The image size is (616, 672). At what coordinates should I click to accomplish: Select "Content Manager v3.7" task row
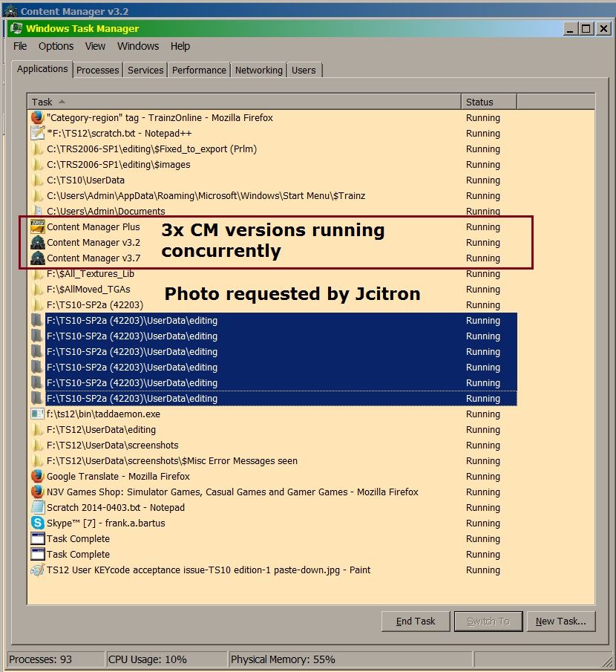tap(274, 258)
